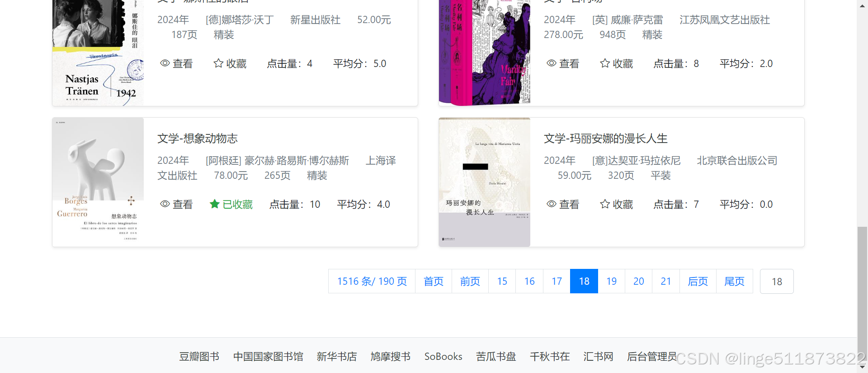Select page 16 in pagination

[x=529, y=281]
